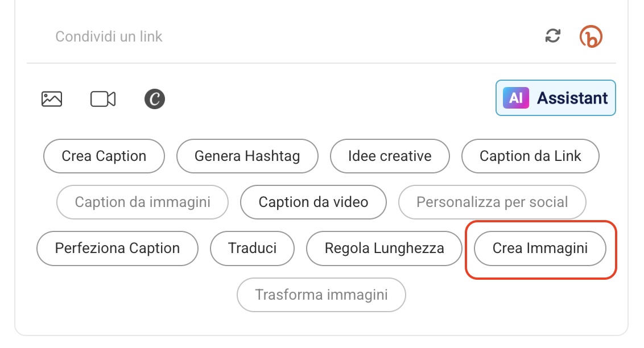Click inside the Condividi un link field
The height and width of the screenshot is (348, 644).
228,37
